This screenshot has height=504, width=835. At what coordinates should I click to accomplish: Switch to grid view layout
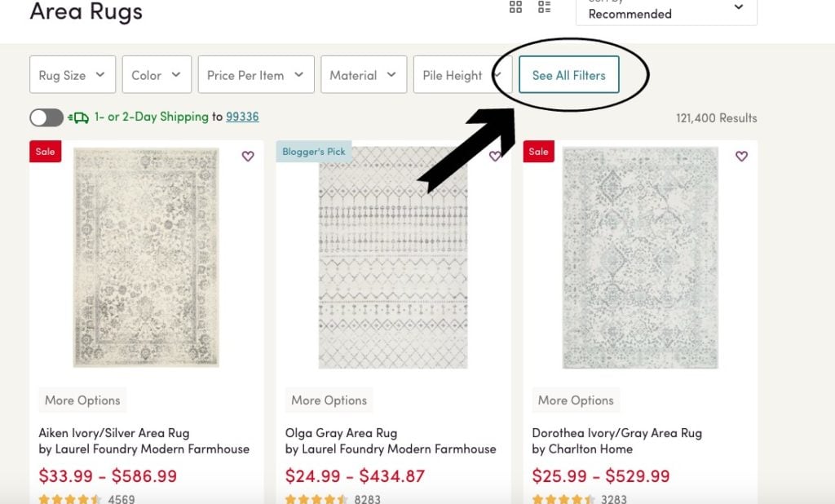515,7
